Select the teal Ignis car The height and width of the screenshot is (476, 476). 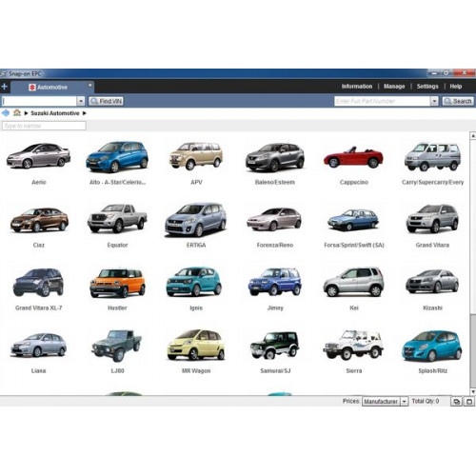click(x=194, y=282)
